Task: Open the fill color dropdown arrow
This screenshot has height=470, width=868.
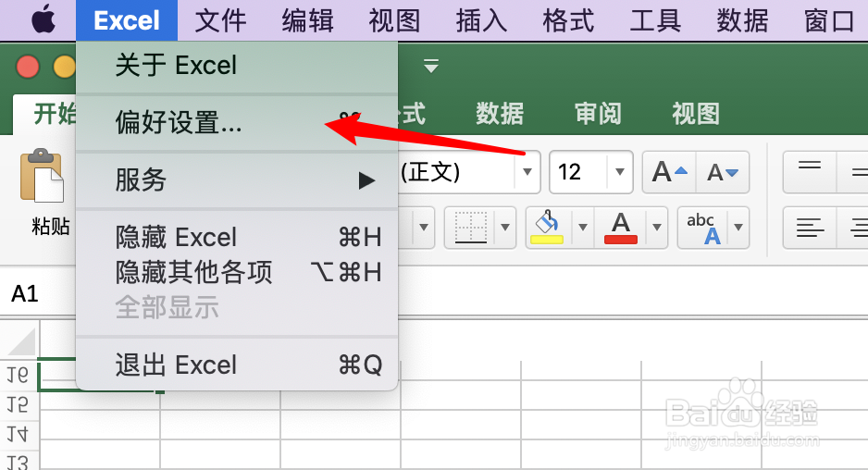Action: pyautogui.click(x=582, y=228)
